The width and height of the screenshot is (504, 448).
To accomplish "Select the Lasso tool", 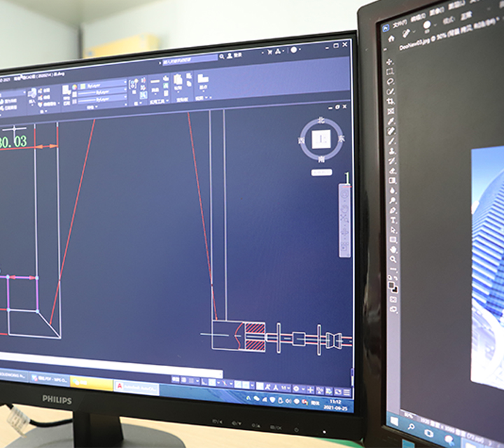I will [390, 81].
